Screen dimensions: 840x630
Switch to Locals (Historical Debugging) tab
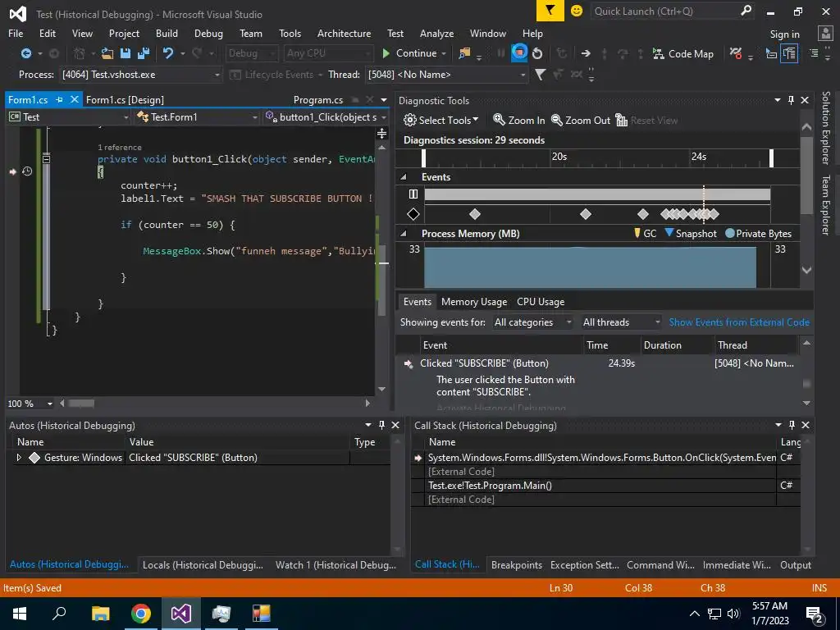pos(203,564)
